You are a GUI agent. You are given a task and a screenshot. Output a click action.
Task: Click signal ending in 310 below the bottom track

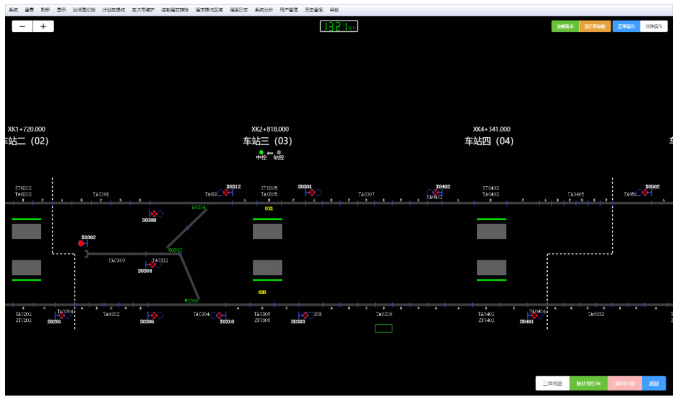coord(219,316)
